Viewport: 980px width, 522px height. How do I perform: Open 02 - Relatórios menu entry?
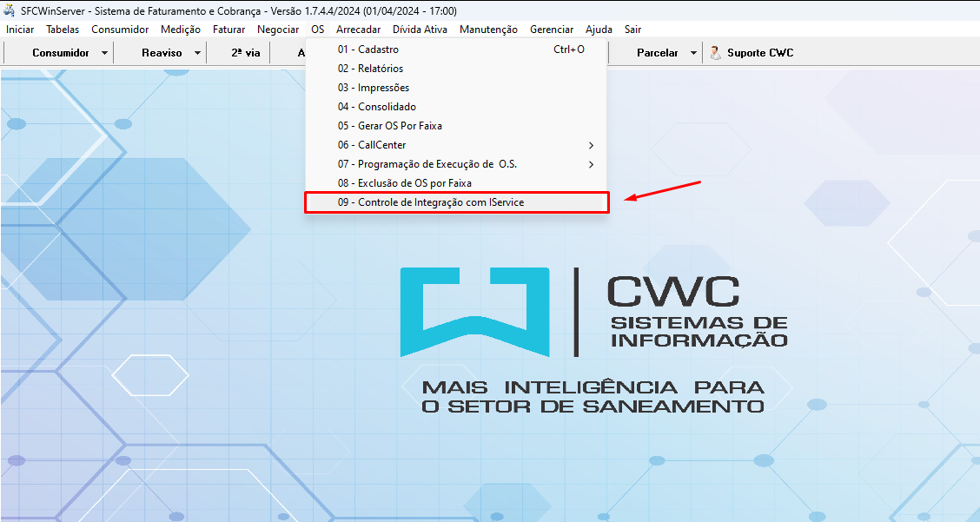[x=370, y=69]
